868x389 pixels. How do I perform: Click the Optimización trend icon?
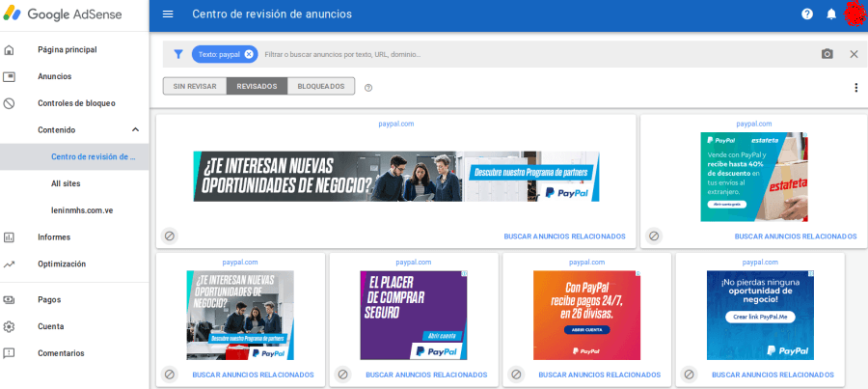tap(9, 264)
